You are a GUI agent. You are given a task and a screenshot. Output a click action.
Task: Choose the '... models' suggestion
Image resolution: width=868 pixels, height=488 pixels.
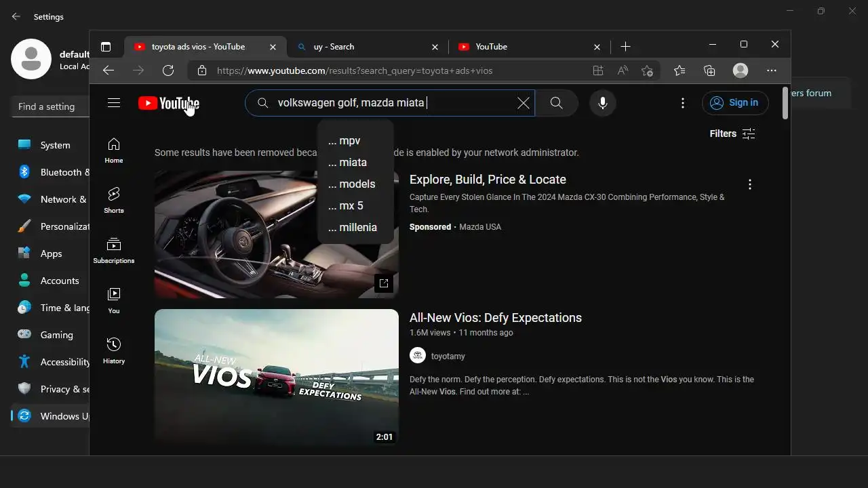pyautogui.click(x=355, y=184)
